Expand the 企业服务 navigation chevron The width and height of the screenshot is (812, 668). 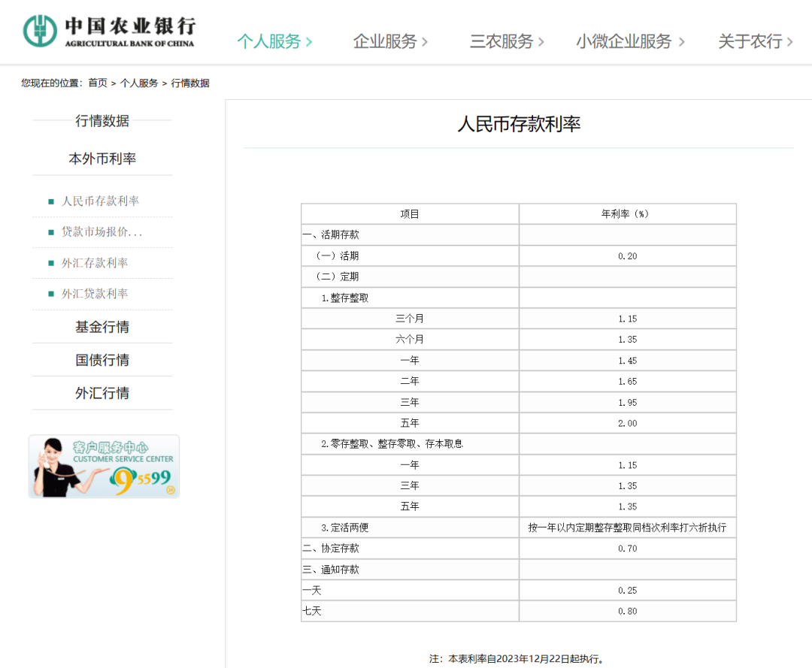[426, 43]
